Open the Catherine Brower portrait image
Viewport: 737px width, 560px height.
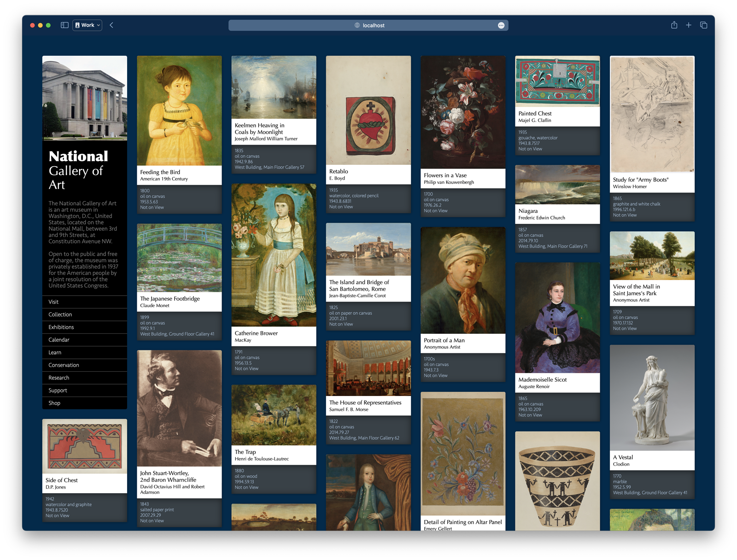[x=274, y=255]
